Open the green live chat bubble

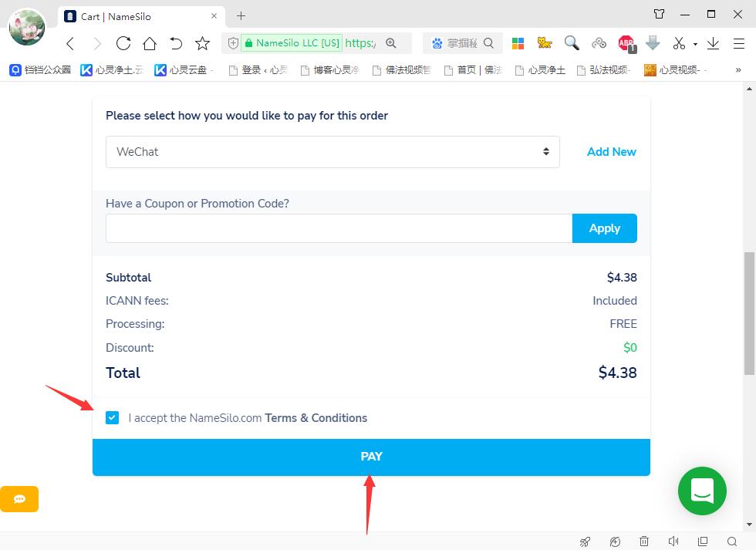(x=702, y=491)
